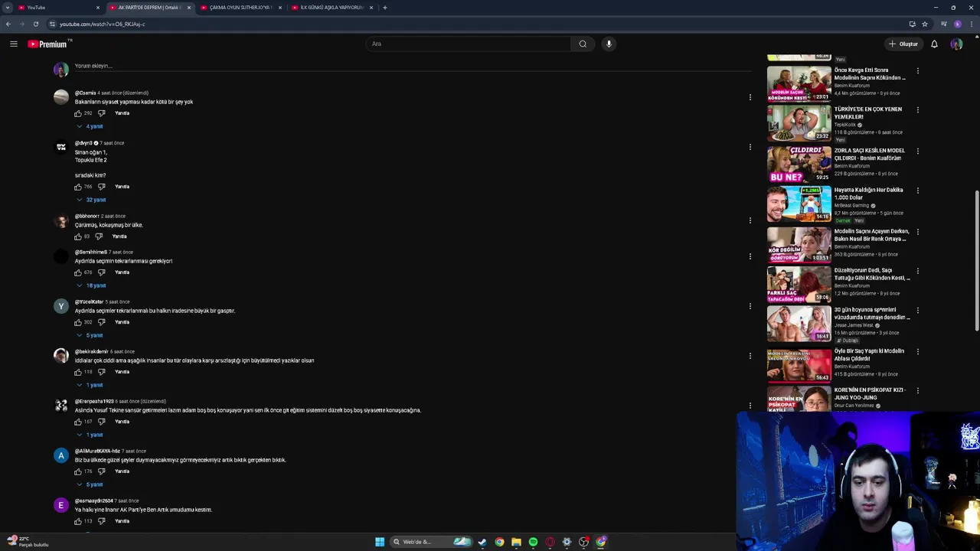The width and height of the screenshot is (980, 551).
Task: Expand 1 yanıt reply under @bekirakdemir
Action: pos(90,385)
